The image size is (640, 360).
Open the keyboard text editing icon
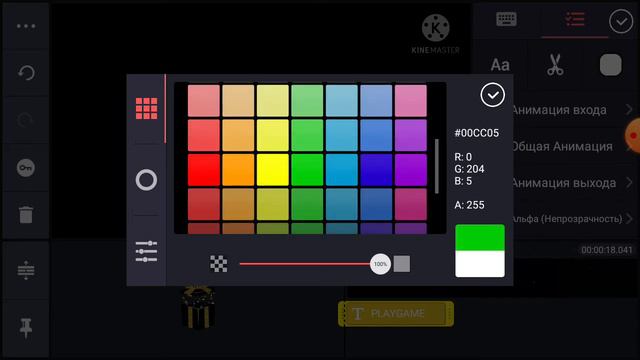point(507,19)
